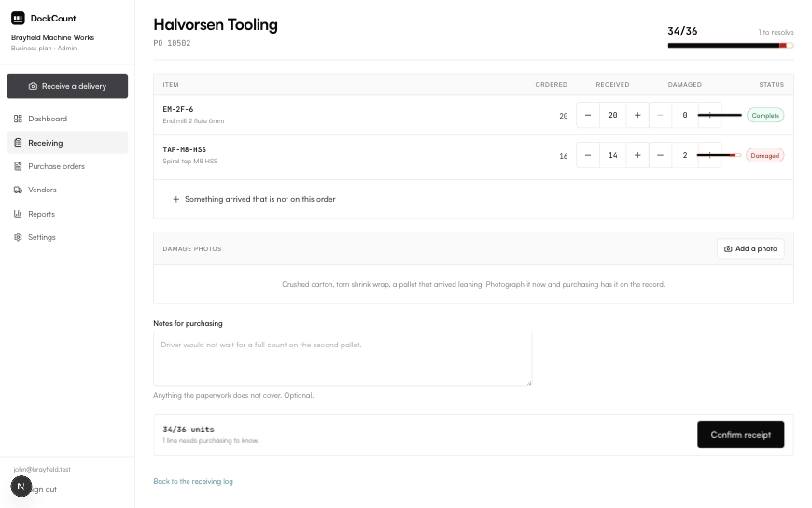Click the Notes for purchasing text area

[x=343, y=359]
